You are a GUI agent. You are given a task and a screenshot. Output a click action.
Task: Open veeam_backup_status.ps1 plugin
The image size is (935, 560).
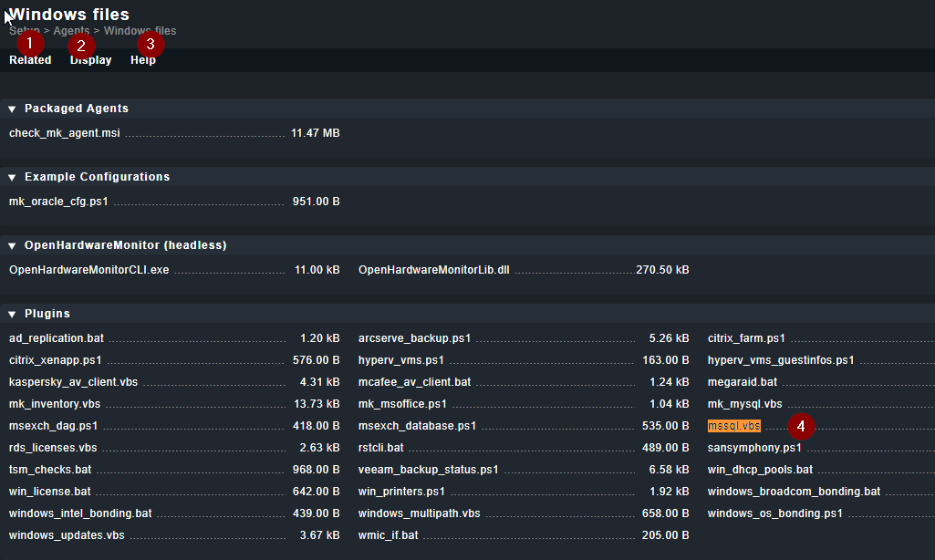point(428,470)
